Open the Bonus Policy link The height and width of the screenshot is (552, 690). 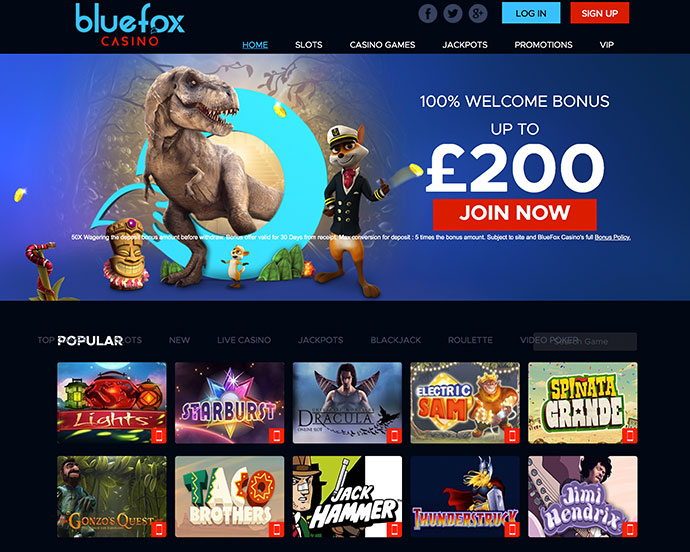[613, 237]
